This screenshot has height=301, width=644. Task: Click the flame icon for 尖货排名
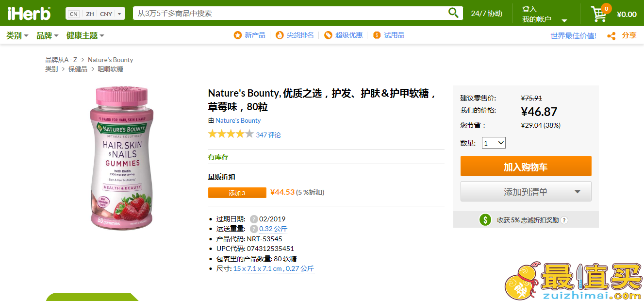[x=280, y=35]
